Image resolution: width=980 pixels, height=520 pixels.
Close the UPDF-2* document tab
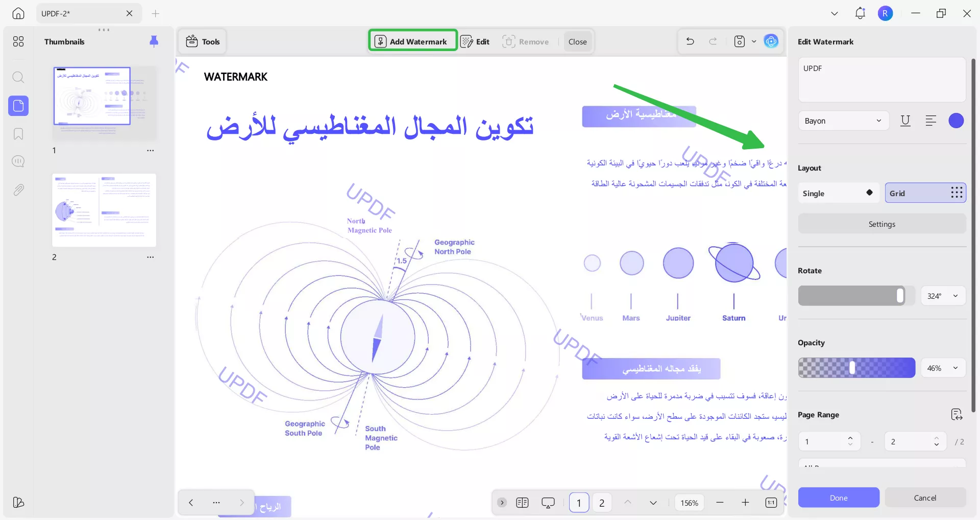pyautogui.click(x=130, y=14)
